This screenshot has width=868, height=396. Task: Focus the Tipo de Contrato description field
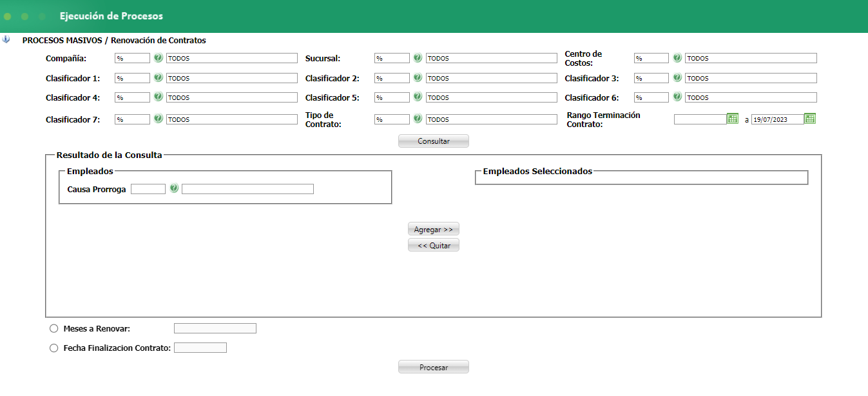[x=492, y=119]
